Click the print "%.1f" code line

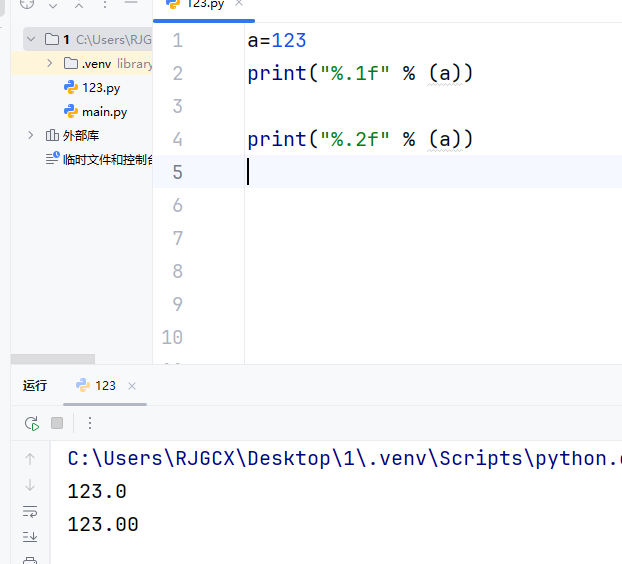(360, 73)
